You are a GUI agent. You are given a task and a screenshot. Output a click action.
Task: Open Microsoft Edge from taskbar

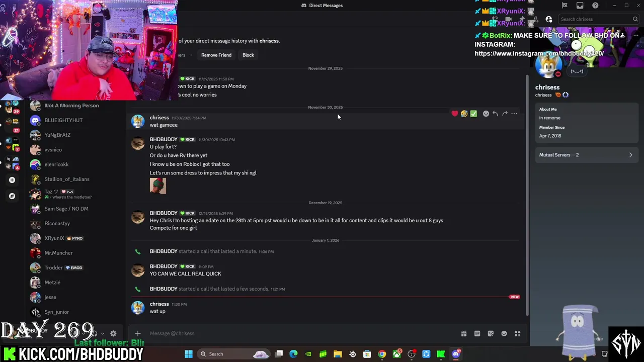click(x=293, y=354)
